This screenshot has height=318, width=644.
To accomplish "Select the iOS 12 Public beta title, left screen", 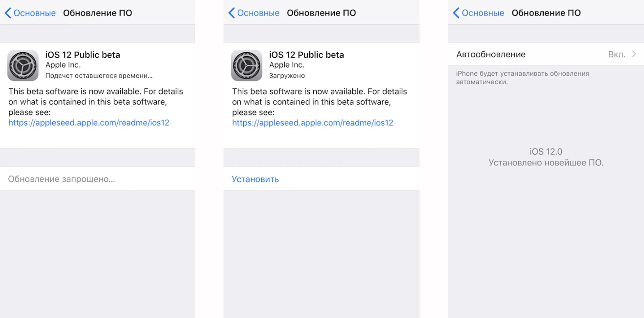I will point(83,55).
